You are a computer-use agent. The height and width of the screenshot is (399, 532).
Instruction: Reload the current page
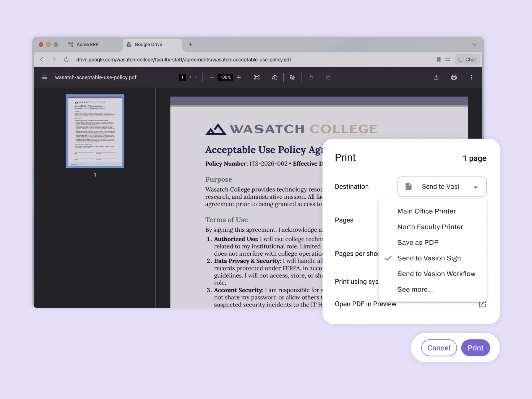tap(66, 59)
